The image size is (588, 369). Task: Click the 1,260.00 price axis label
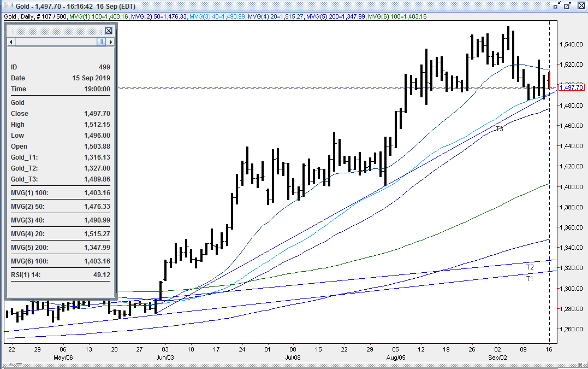[571, 329]
